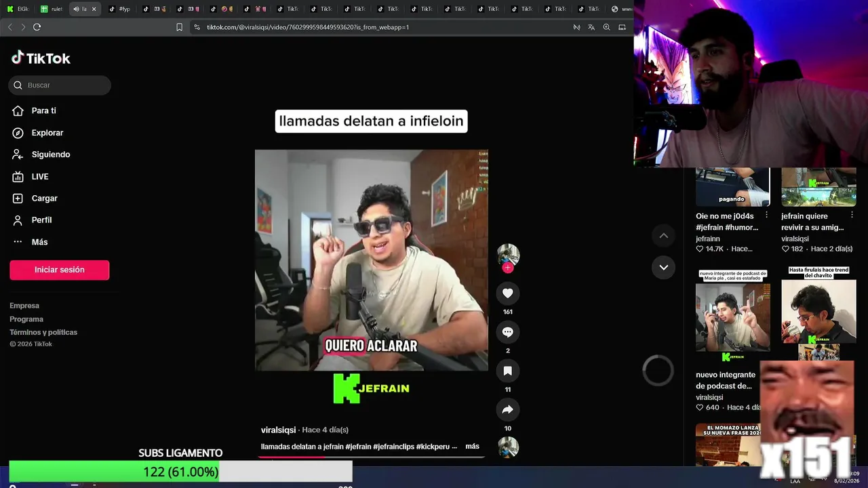The height and width of the screenshot is (488, 868).
Task: Click the cast screen toolbar icon
Action: [622, 27]
